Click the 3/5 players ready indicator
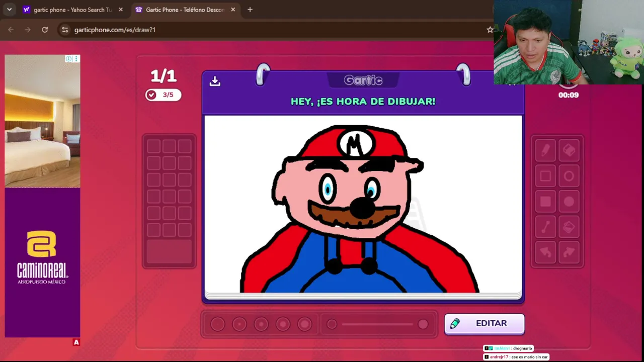Screen dimensions: 644x362 click(x=163, y=95)
